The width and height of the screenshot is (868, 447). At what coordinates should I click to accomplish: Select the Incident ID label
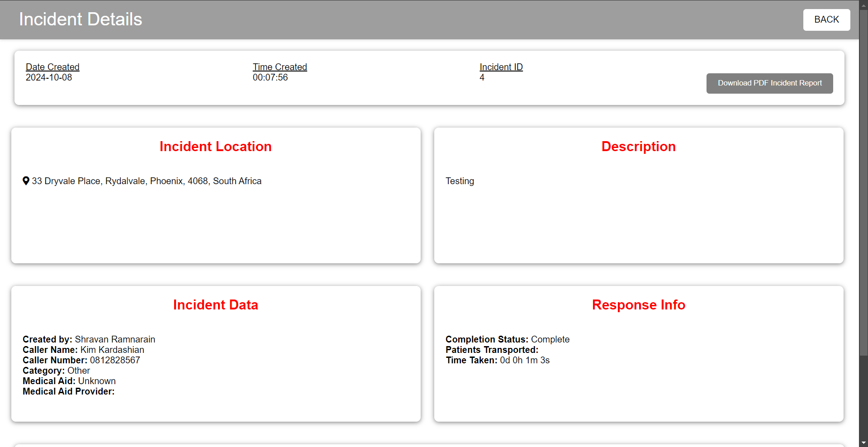501,67
